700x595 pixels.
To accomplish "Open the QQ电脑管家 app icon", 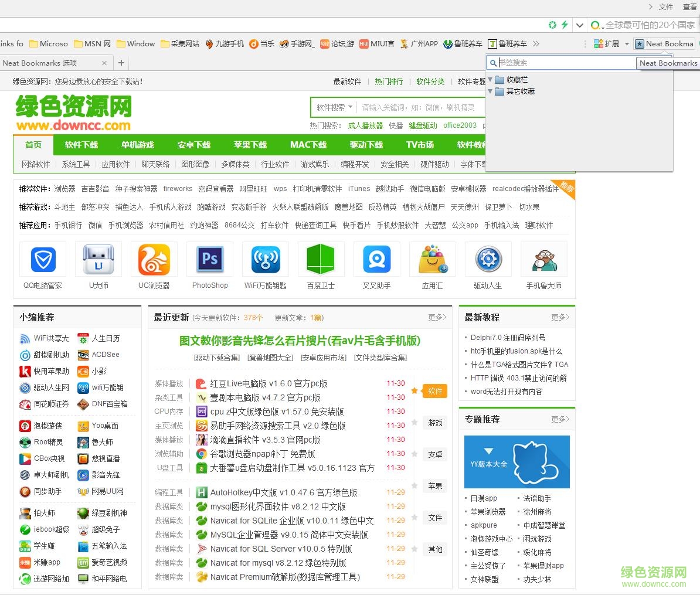I will click(x=42, y=259).
